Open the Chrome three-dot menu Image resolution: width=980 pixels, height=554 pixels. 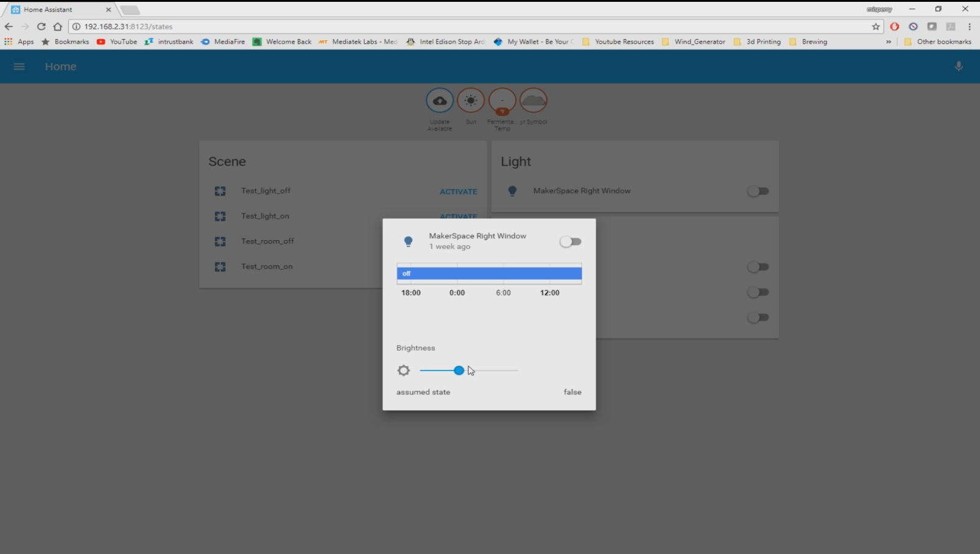[x=970, y=26]
